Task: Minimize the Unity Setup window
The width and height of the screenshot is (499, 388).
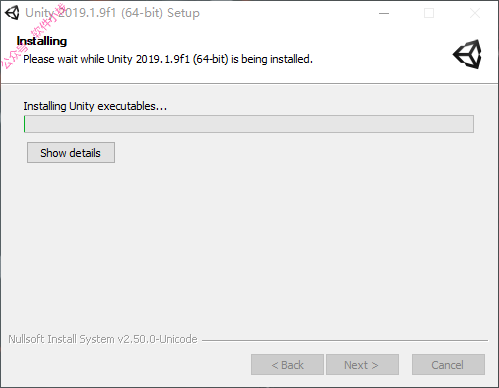Action: (384, 13)
